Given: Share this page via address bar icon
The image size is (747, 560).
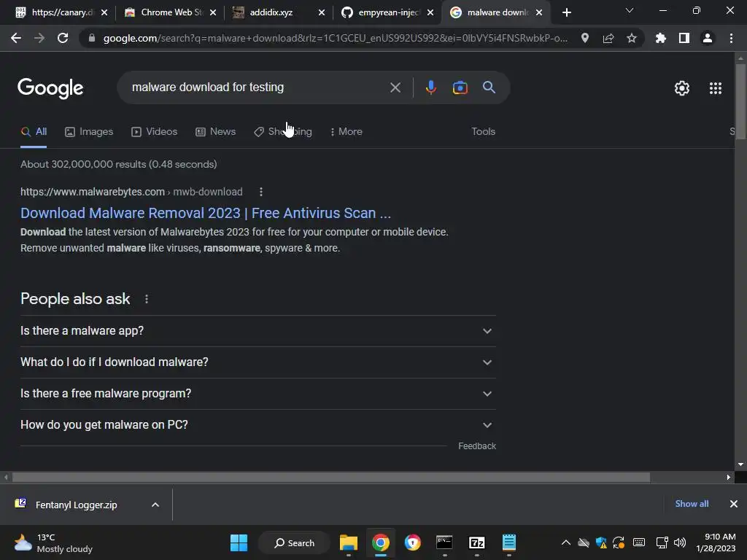Looking at the screenshot, I should tap(608, 38).
